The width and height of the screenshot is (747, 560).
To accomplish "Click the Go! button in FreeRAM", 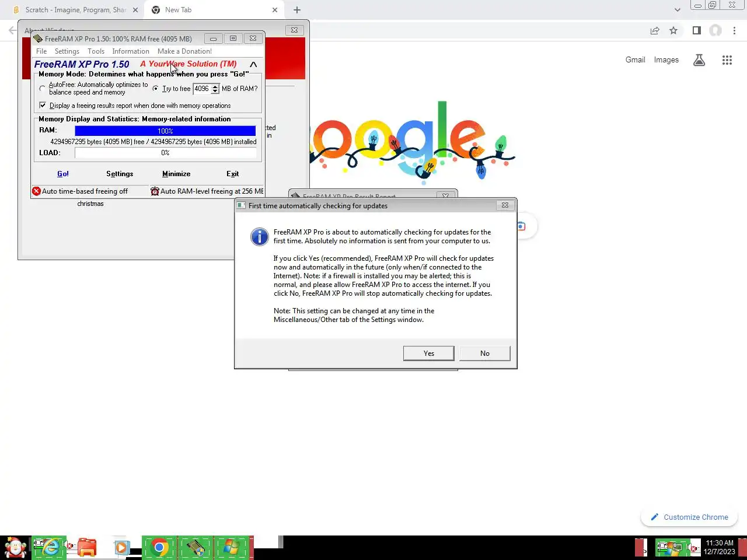I will coord(63,174).
